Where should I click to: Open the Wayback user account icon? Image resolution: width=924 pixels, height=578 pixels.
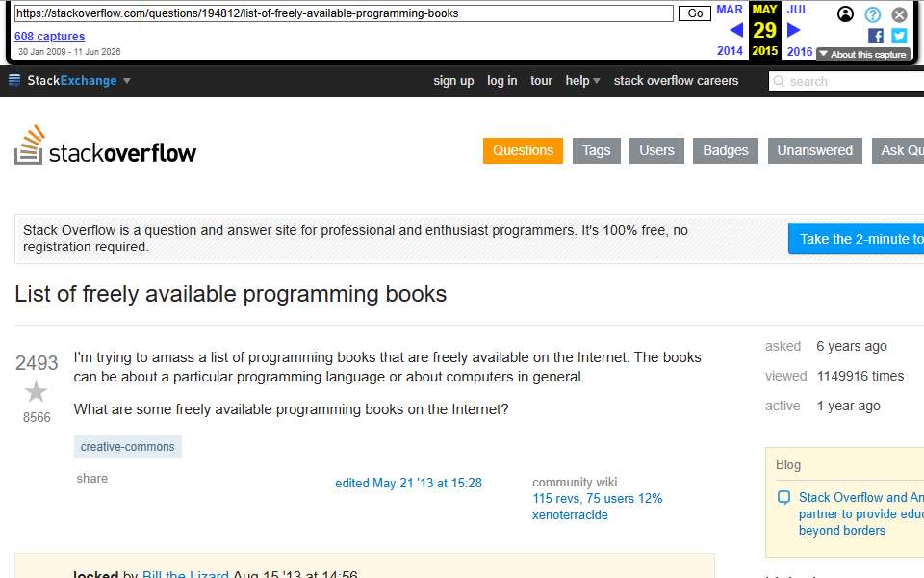coord(845,14)
